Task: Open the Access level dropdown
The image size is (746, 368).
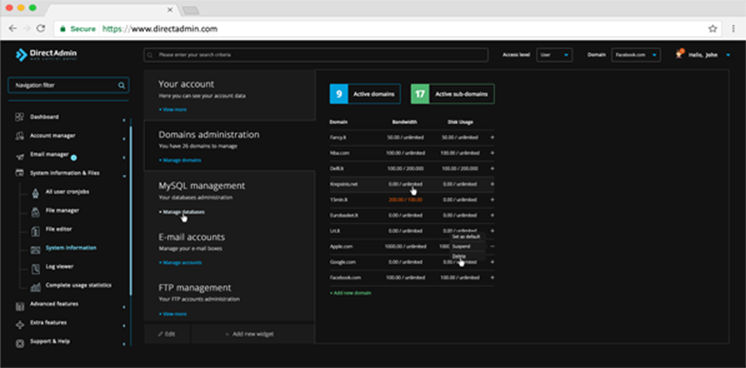Action: (554, 55)
